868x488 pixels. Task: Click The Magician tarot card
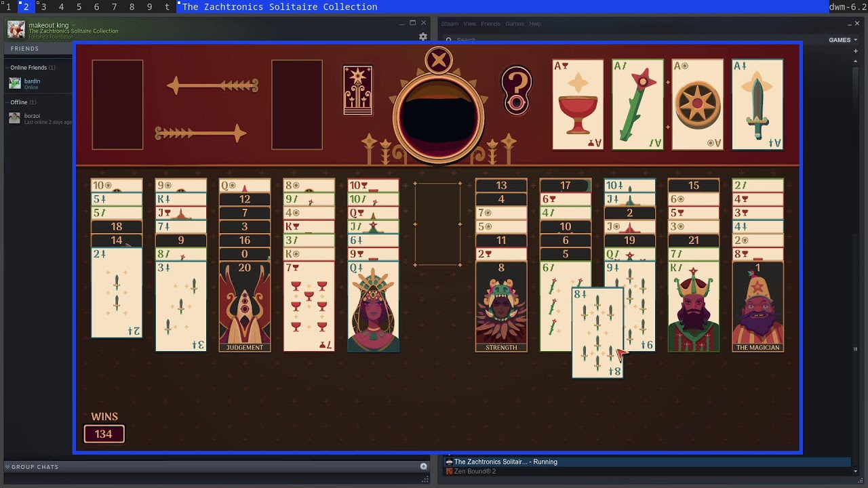click(x=757, y=306)
